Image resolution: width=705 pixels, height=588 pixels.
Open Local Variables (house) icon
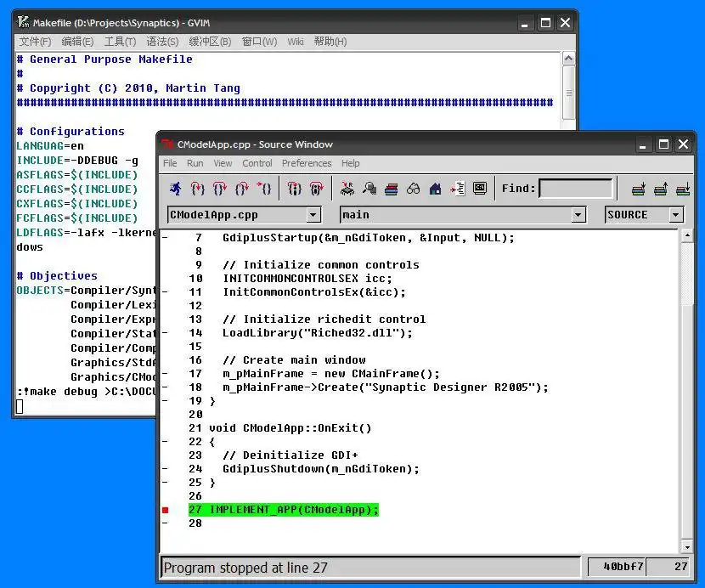tap(435, 189)
